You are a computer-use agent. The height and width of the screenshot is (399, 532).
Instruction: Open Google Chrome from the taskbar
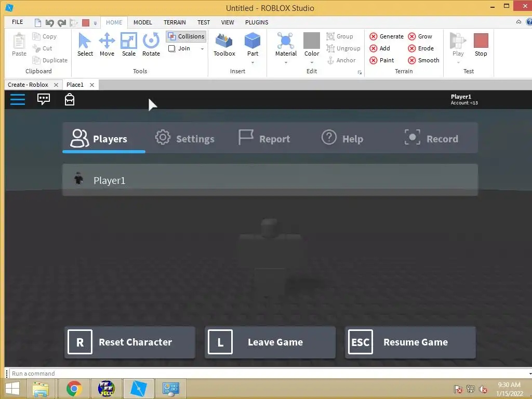74,389
